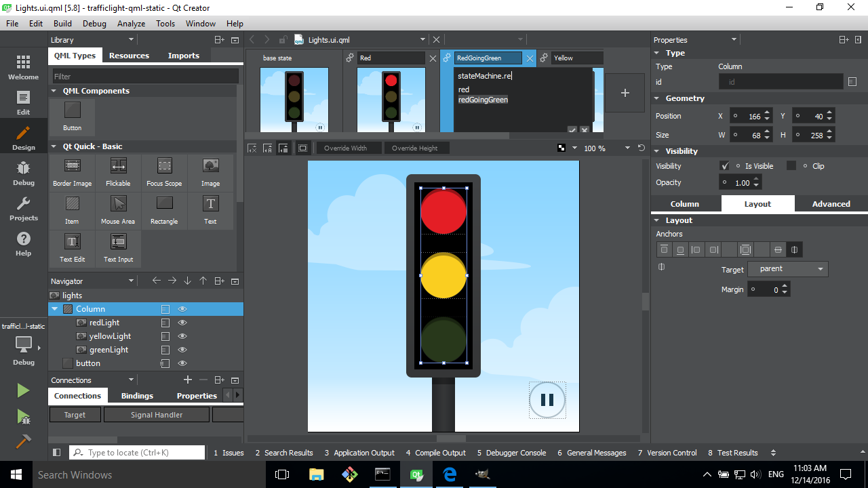Viewport: 868px width, 488px height.
Task: Switch to the Bindings tab
Action: pos(137,395)
